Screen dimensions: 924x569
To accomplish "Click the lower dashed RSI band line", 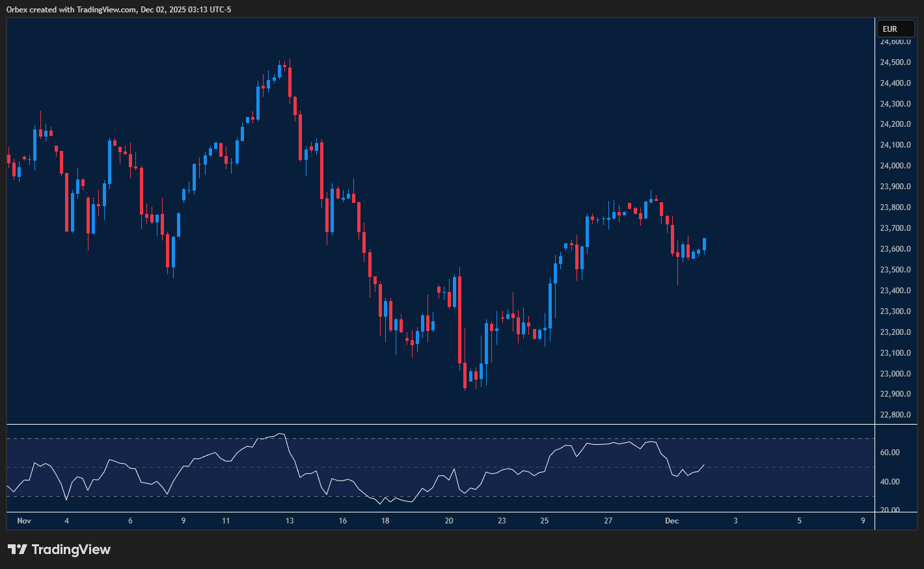I will (x=436, y=496).
